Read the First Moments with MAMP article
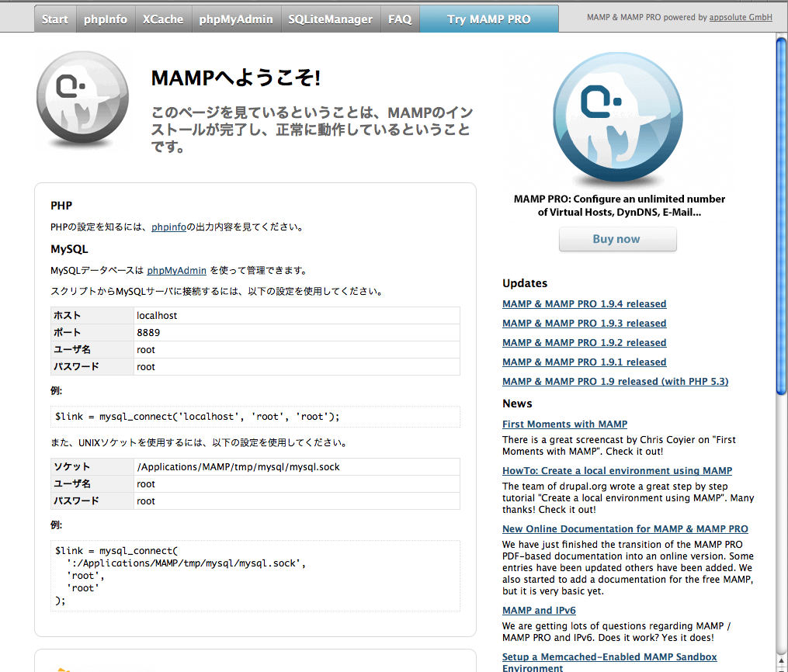The image size is (788, 672). click(565, 424)
